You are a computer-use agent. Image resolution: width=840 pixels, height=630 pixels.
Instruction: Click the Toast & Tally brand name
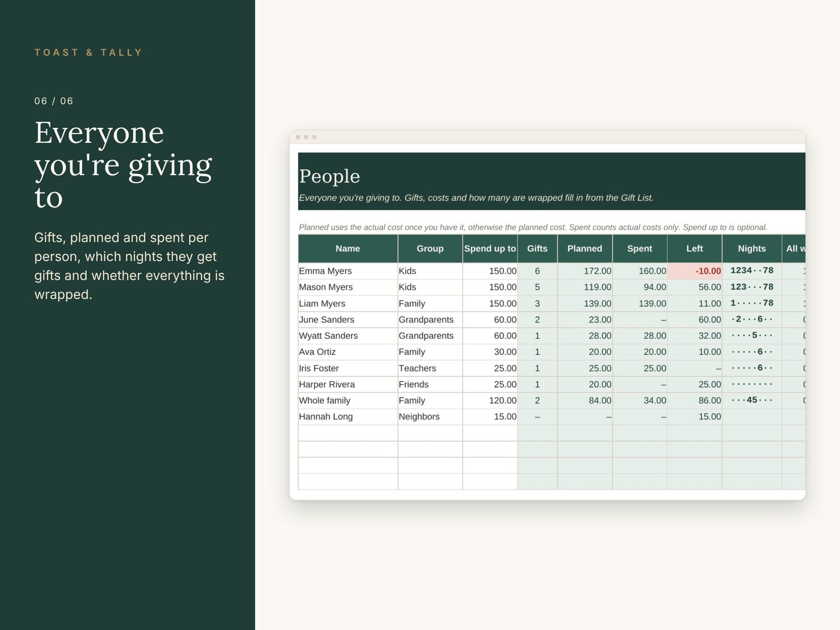88,53
